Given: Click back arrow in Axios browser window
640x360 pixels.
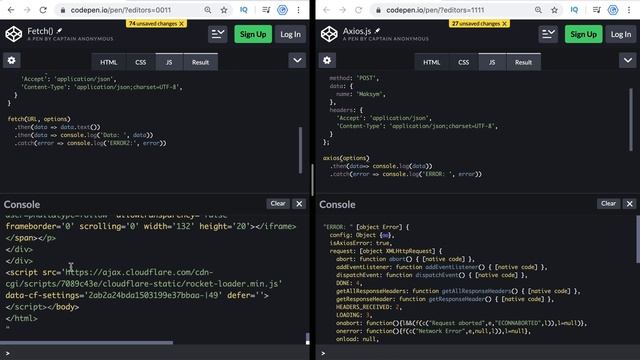Looking at the screenshot, I should [x=327, y=10].
